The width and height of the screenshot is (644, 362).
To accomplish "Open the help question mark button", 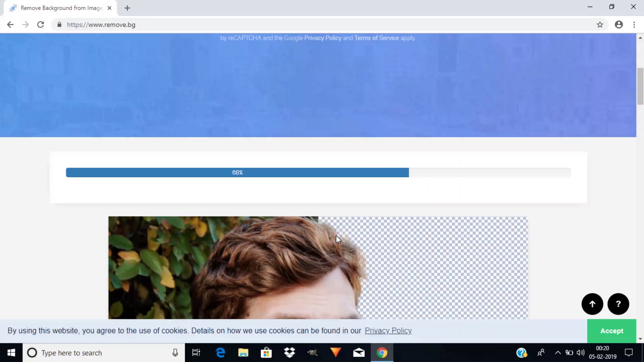I will [618, 304].
